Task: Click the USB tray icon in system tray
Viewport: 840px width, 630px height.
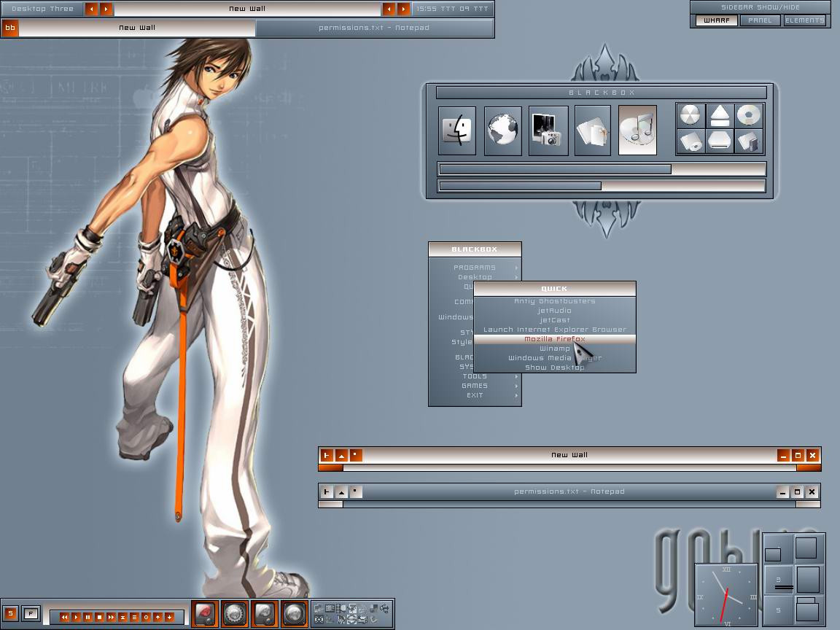Action: [x=385, y=608]
